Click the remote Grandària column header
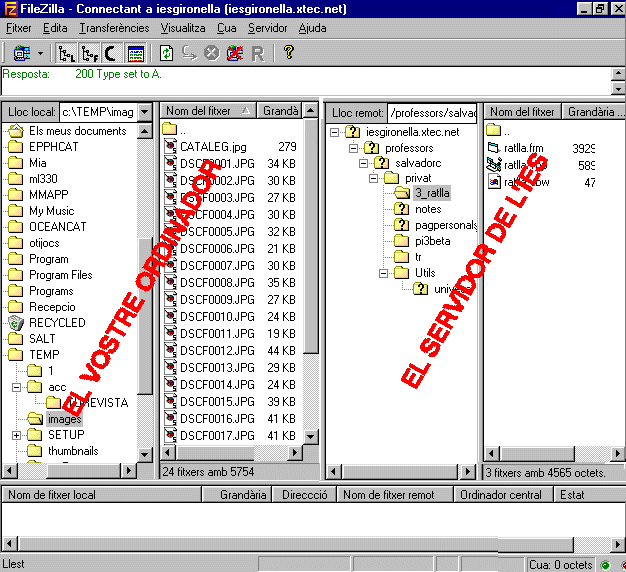The image size is (626, 572). [x=590, y=112]
